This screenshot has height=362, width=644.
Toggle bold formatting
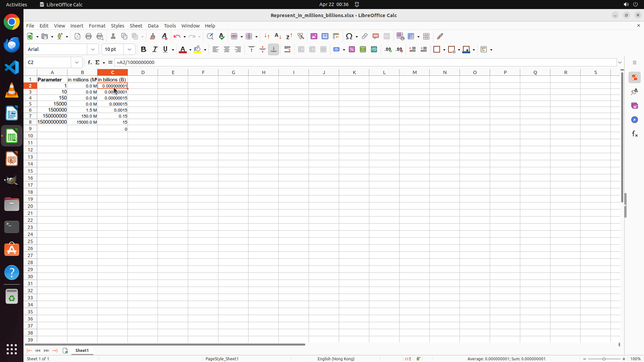click(x=144, y=49)
